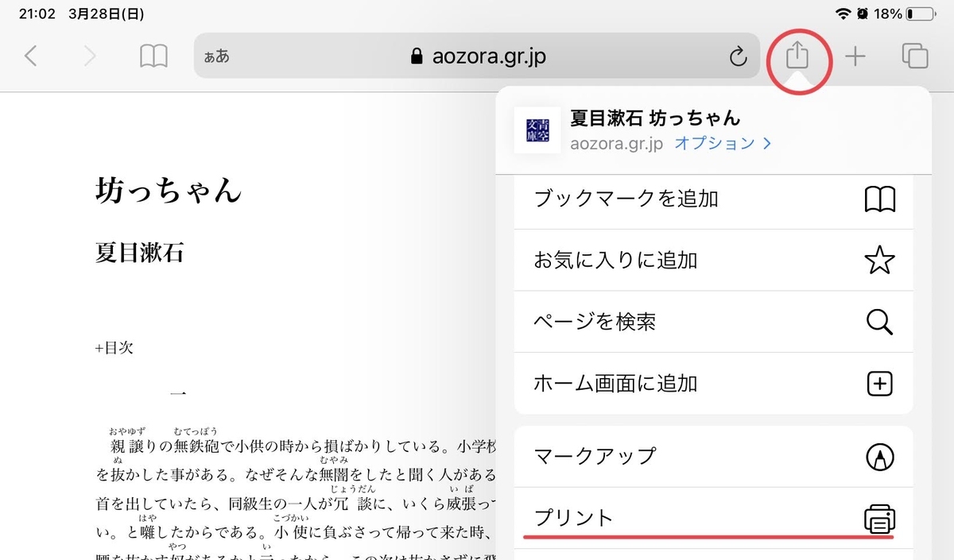Image resolution: width=954 pixels, height=560 pixels.
Task: Tap the 21:02 clock in status bar
Action: [37, 14]
